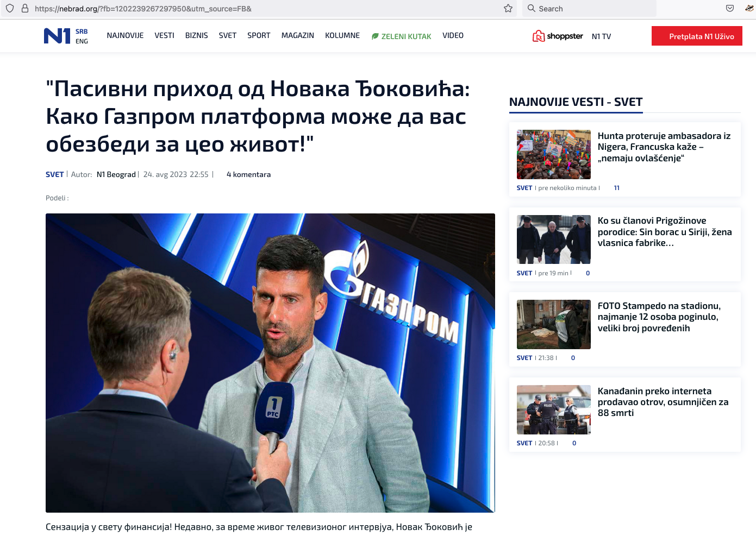Open the stadium stampede story thumbnail

point(553,324)
